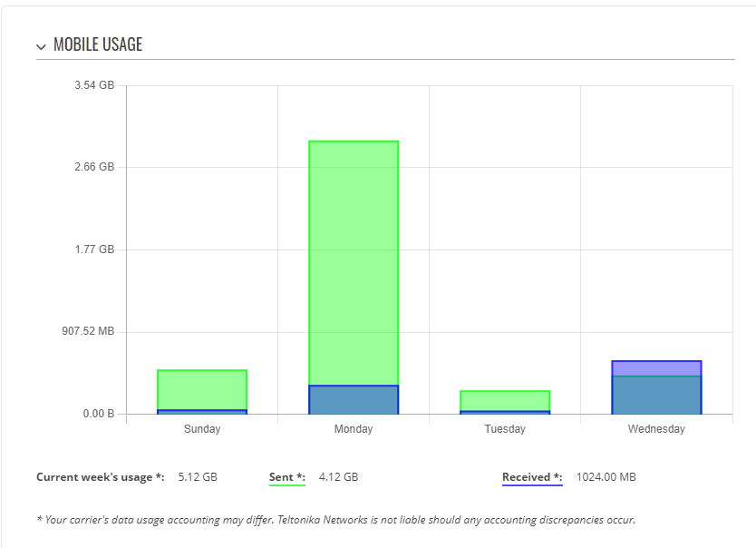Click the Sunday x-axis label
The height and width of the screenshot is (548, 756).
coord(202,429)
